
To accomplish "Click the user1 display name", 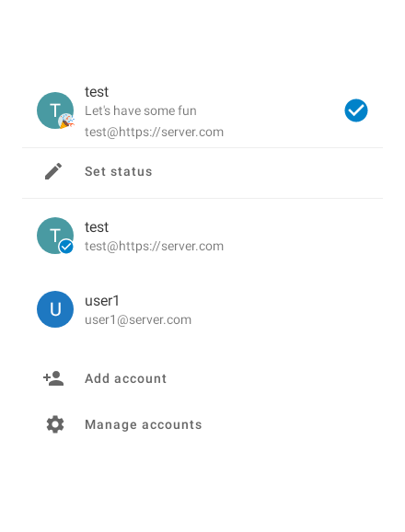I will (102, 301).
